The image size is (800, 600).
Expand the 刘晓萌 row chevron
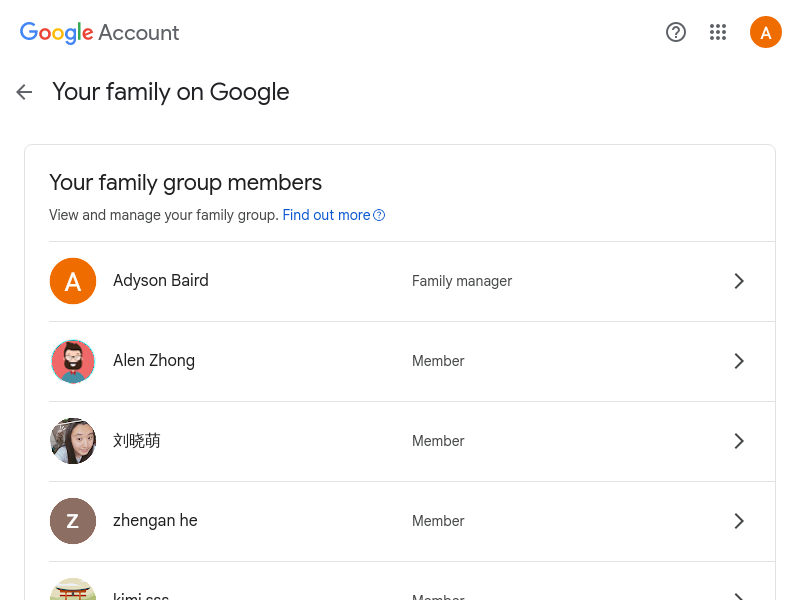[x=739, y=441]
